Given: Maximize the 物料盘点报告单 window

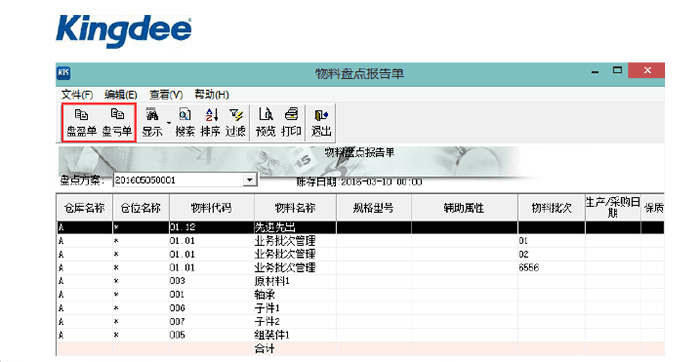Looking at the screenshot, I should (x=617, y=71).
